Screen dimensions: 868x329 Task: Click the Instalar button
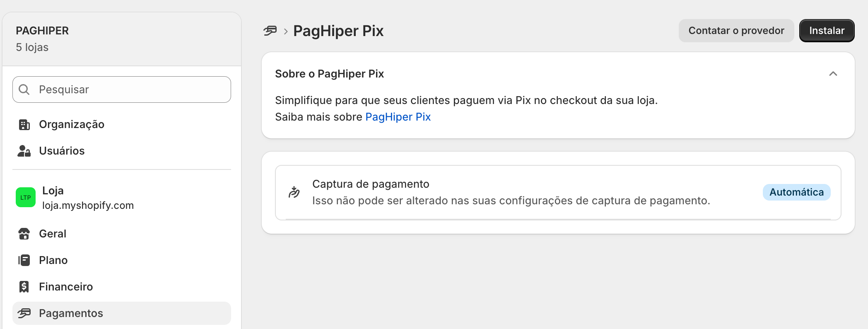827,31
